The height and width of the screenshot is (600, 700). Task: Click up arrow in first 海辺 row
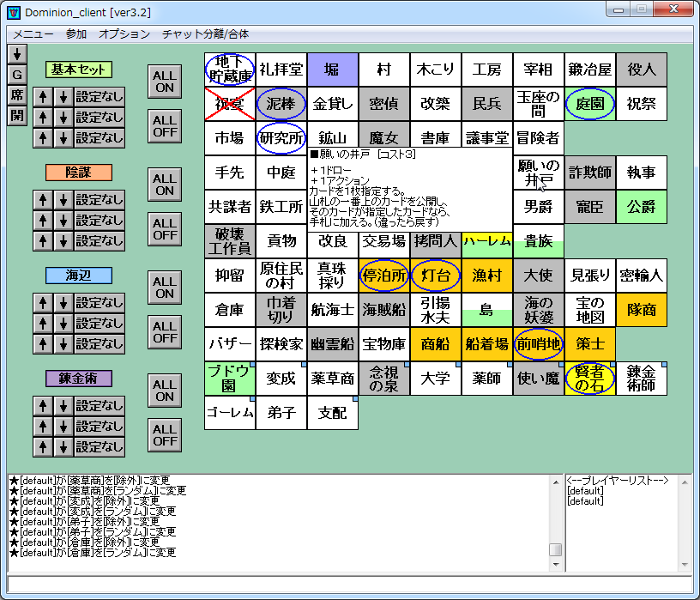click(43, 303)
